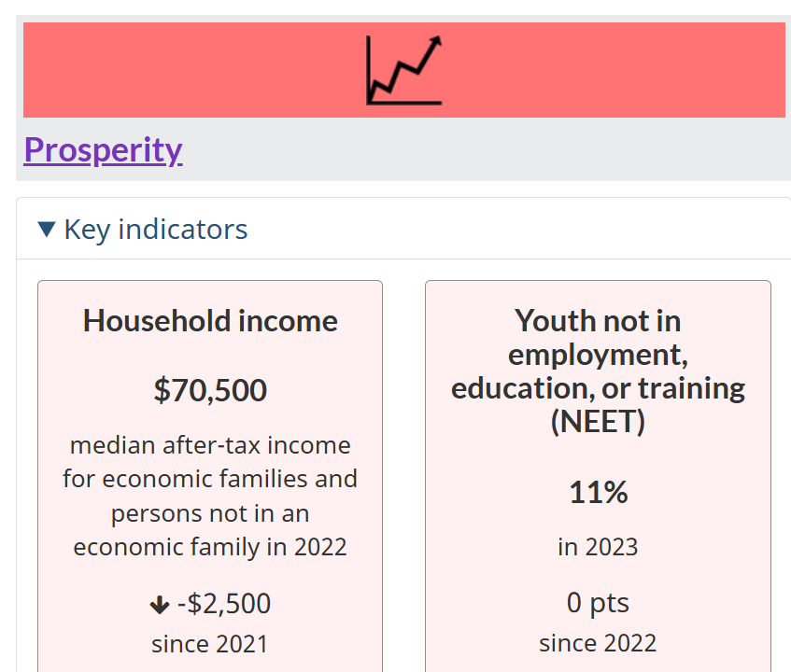
Task: Click the line chart growth icon
Action: click(x=404, y=70)
